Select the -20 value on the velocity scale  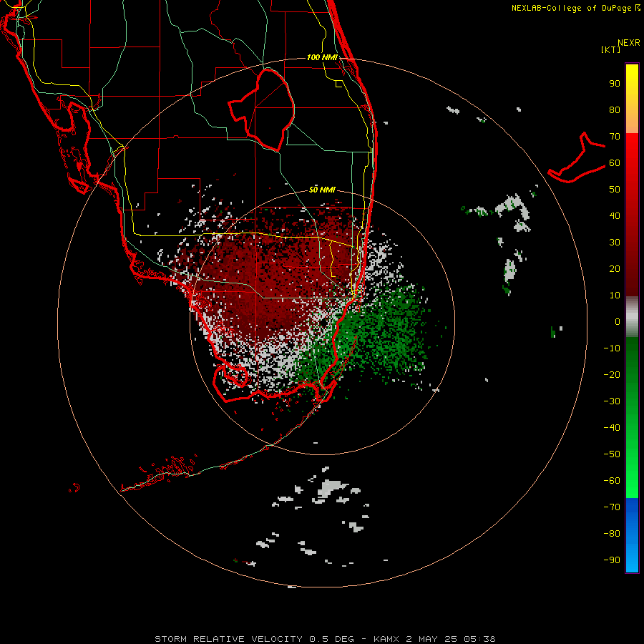tap(612, 375)
